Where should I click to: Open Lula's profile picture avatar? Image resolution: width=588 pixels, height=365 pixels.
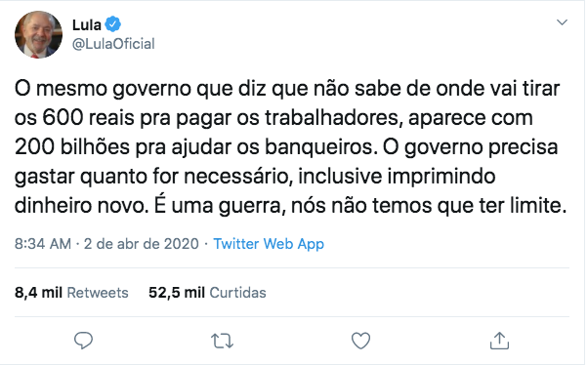tap(38, 34)
